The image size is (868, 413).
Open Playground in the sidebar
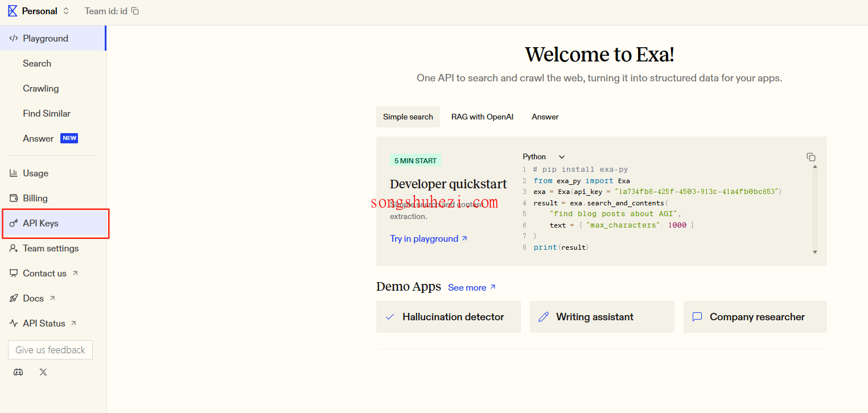tap(53, 38)
